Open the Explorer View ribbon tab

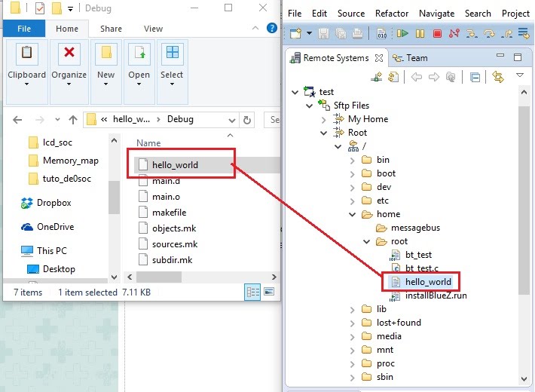point(153,29)
